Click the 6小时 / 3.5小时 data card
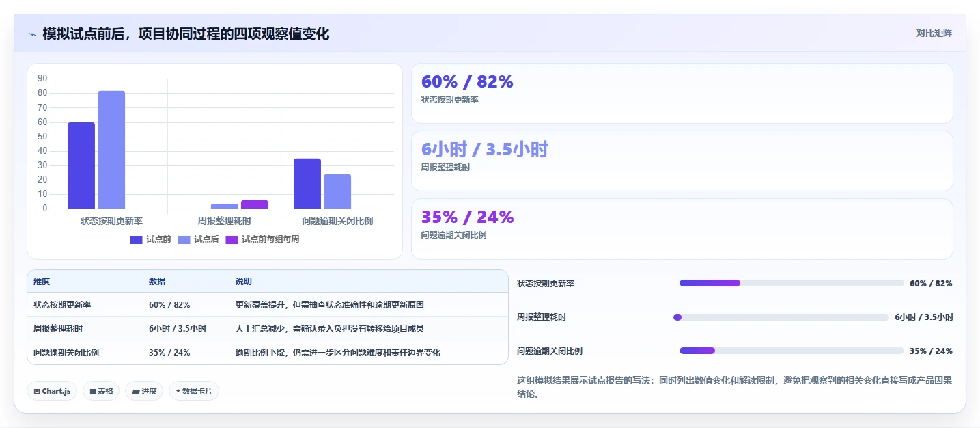This screenshot has height=428, width=980. coord(682,161)
